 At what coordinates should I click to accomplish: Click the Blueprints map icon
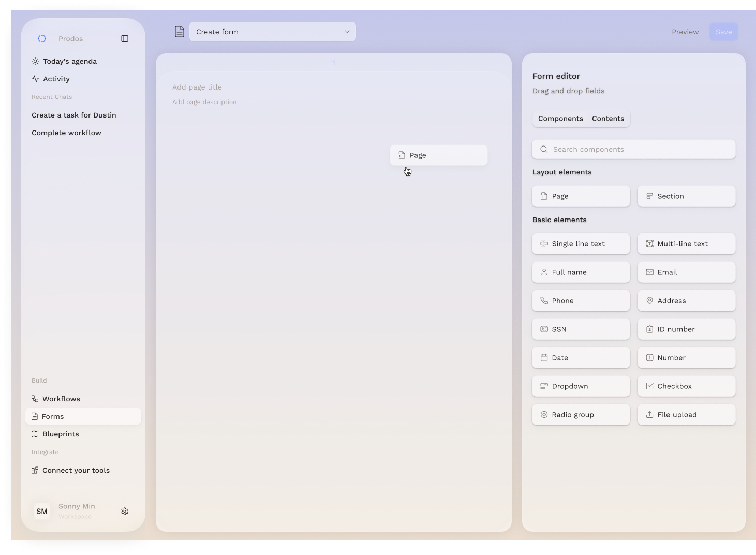(35, 434)
